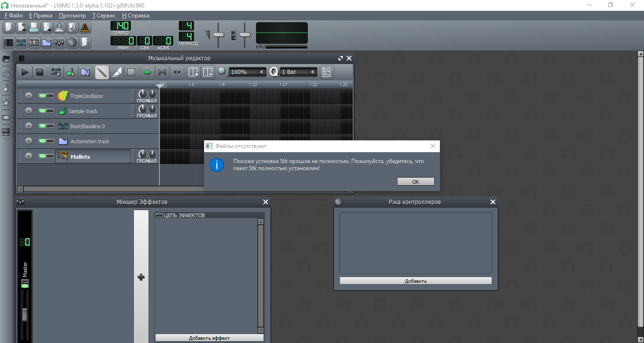The image size is (644, 343).
Task: Select the Draw mode pencil tool
Action: pyautogui.click(x=102, y=72)
